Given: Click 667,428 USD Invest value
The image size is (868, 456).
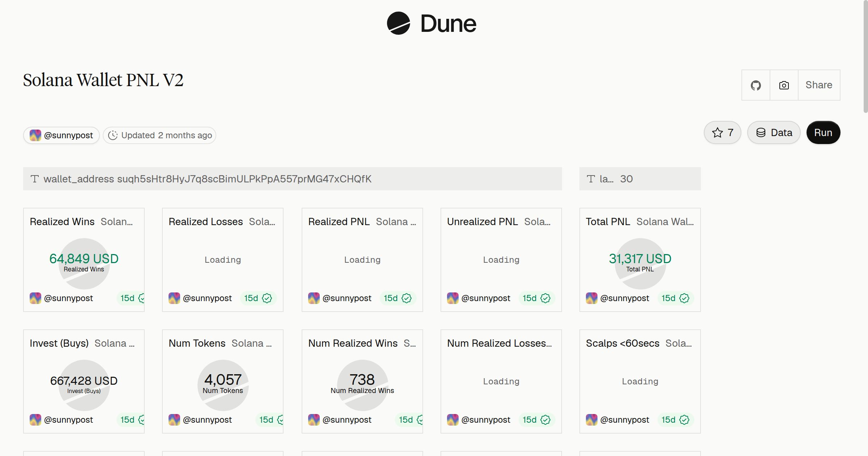Looking at the screenshot, I should pos(84,381).
